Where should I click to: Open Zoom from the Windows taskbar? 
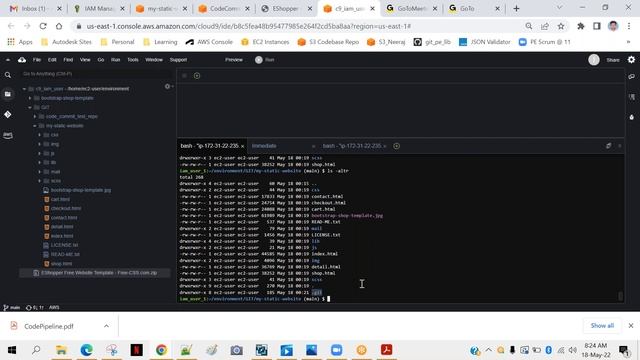pos(336,350)
